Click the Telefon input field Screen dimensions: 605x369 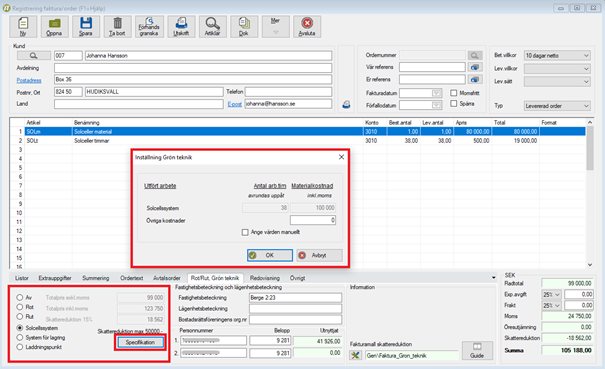[x=288, y=92]
